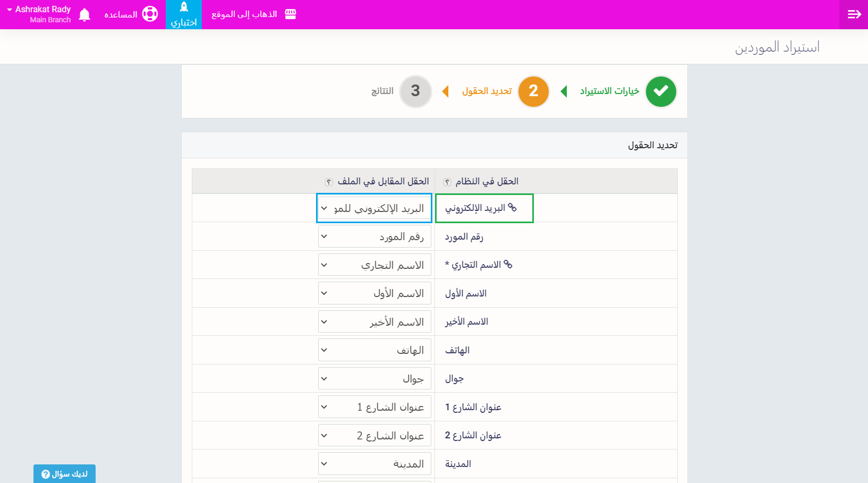Open the email field mapping dropdown
The height and width of the screenshot is (483, 868).
(374, 208)
